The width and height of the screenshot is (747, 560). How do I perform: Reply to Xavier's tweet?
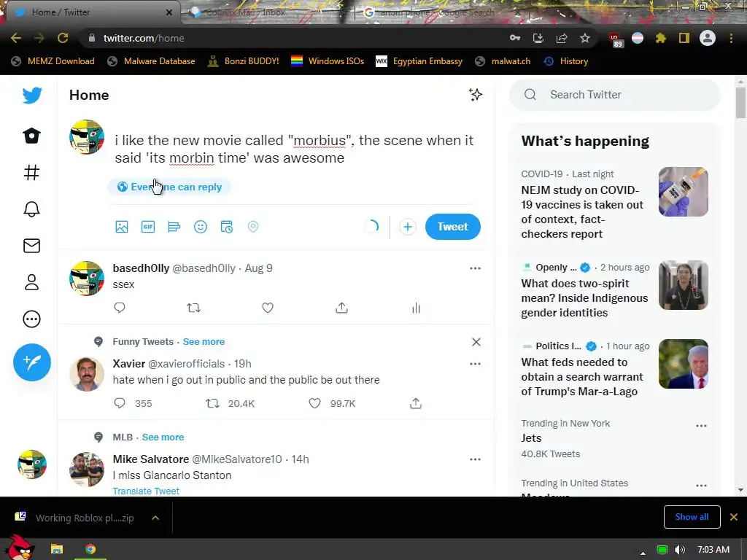click(120, 403)
